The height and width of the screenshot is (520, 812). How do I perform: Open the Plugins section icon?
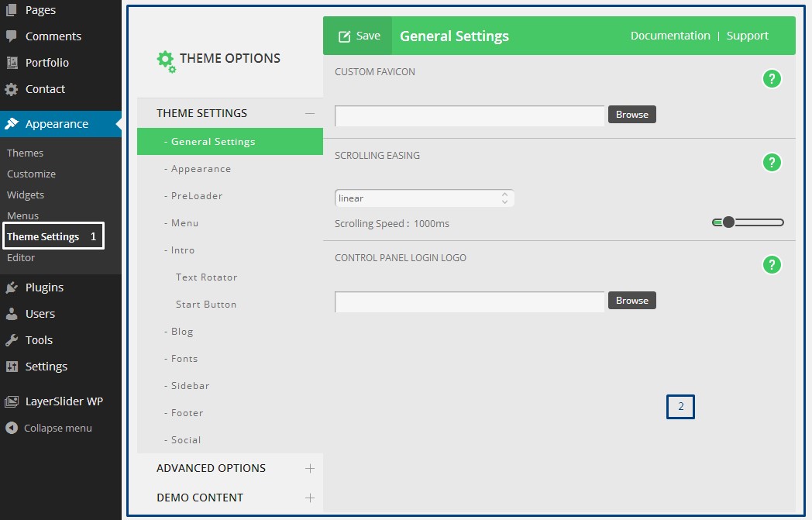click(10, 287)
